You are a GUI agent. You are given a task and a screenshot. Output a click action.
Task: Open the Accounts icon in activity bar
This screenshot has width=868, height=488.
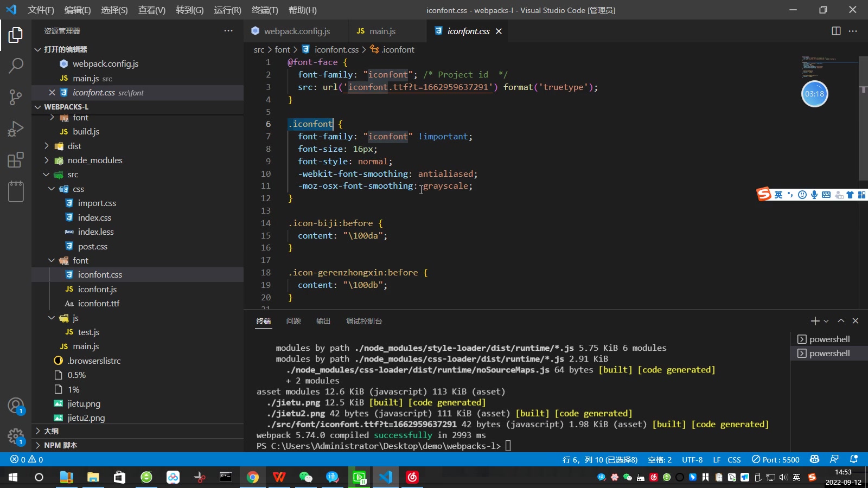coord(16,406)
